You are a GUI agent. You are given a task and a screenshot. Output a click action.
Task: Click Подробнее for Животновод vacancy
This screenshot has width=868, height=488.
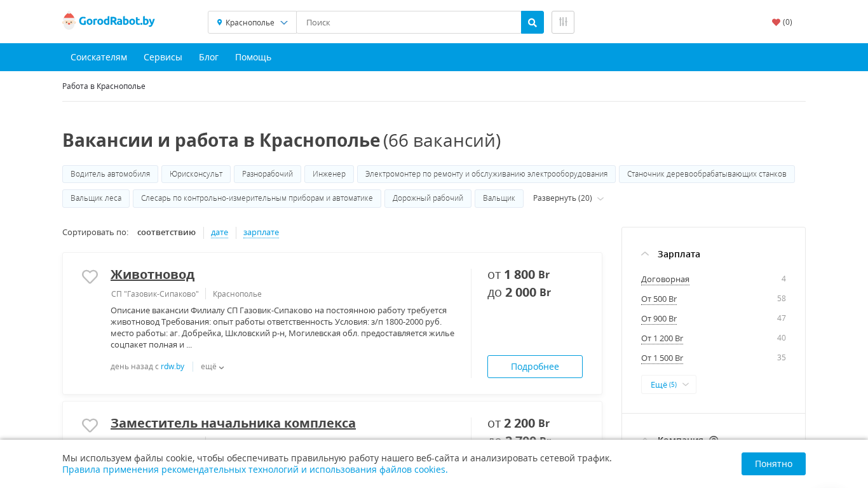[x=535, y=367]
